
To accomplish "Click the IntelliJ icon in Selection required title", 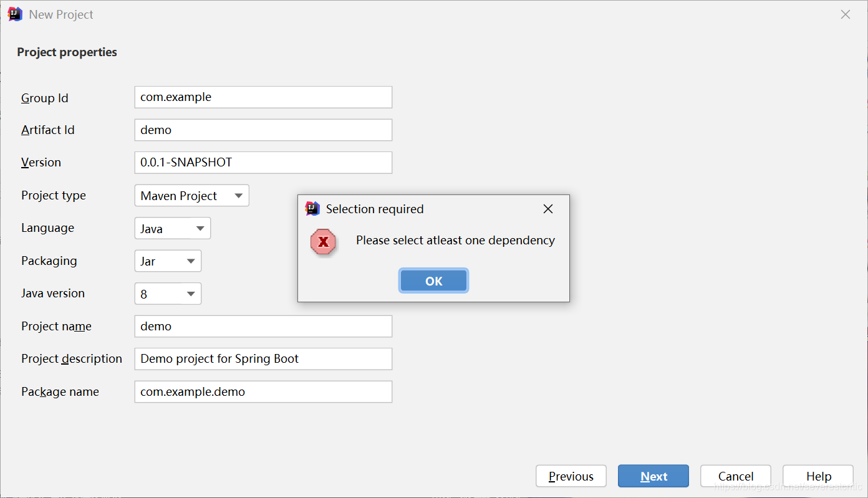I will (x=312, y=209).
